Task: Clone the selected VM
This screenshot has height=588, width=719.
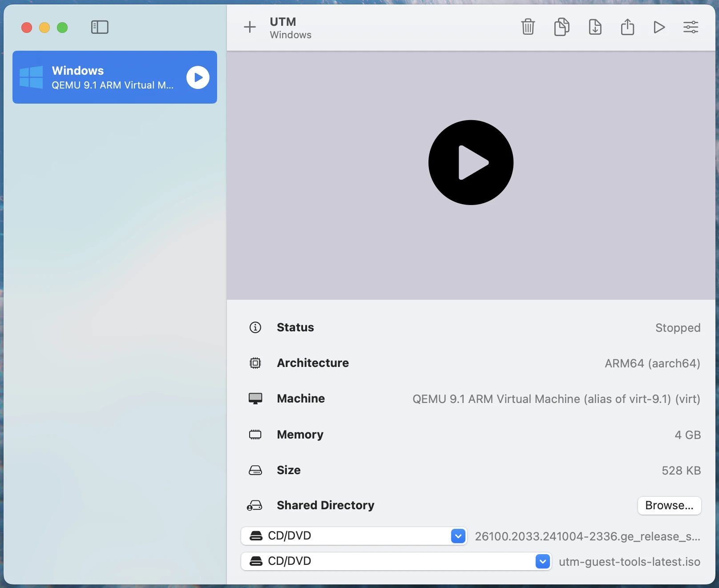Action: click(x=561, y=27)
